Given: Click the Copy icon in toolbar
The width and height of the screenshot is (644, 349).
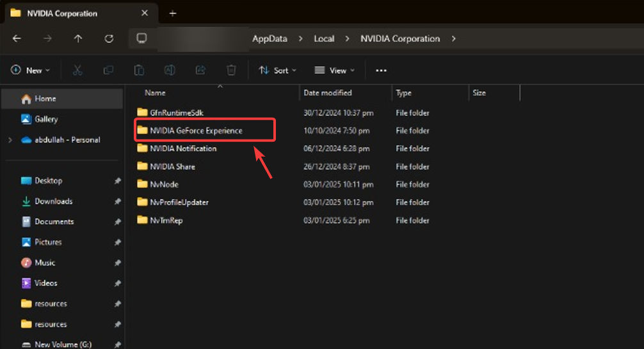Looking at the screenshot, I should 108,70.
